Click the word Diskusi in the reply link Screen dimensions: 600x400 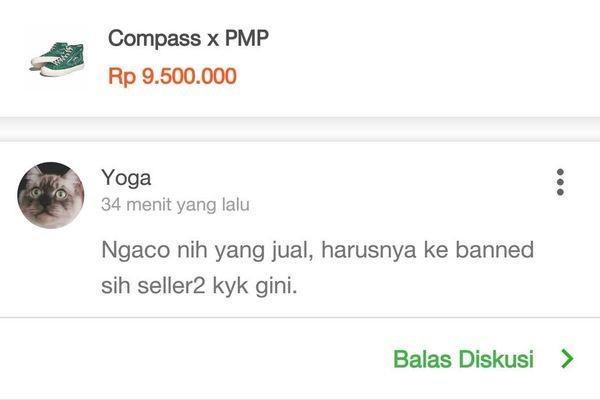tap(496, 359)
